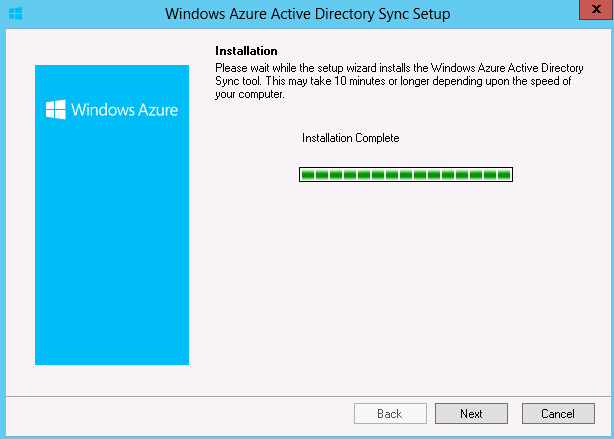The width and height of the screenshot is (614, 439).
Task: Click the disabled Back button
Action: (390, 414)
